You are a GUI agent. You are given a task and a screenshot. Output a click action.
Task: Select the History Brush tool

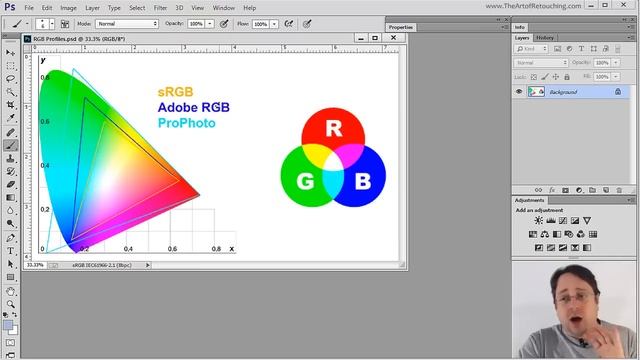coord(11,171)
